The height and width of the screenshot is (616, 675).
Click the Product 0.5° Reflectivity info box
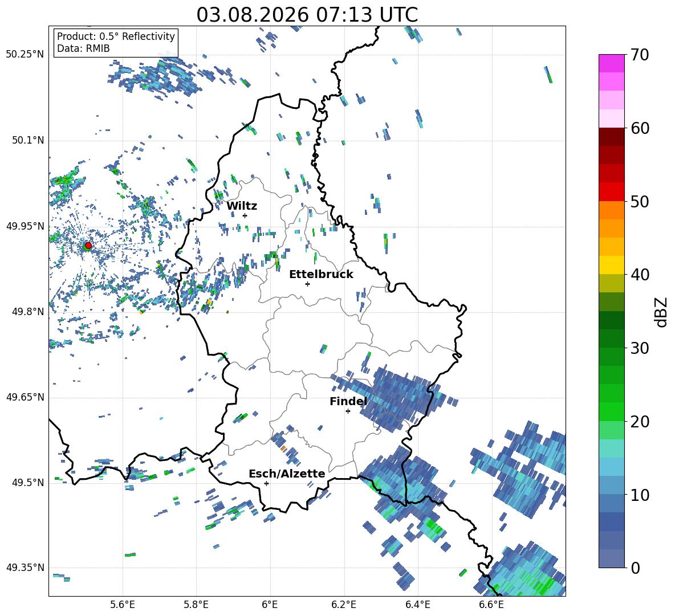(116, 42)
